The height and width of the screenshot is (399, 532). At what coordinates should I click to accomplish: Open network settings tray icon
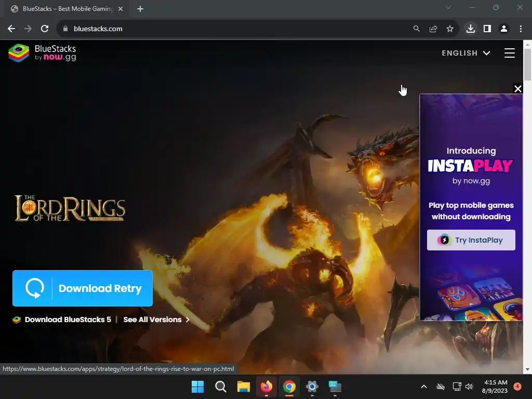click(457, 387)
